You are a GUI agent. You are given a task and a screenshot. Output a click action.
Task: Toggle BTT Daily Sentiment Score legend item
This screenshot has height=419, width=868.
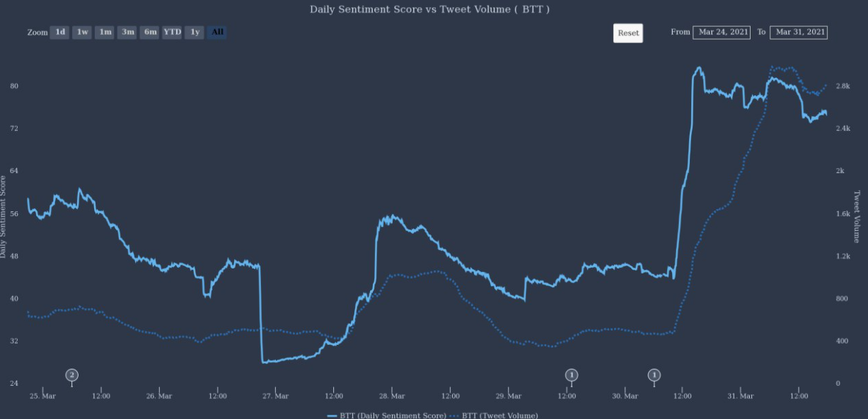(x=386, y=415)
